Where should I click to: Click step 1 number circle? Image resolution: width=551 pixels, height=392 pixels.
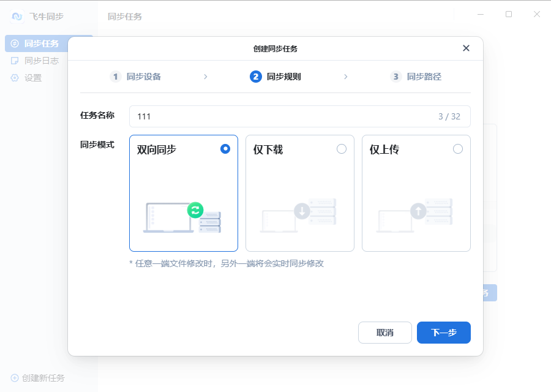(115, 77)
